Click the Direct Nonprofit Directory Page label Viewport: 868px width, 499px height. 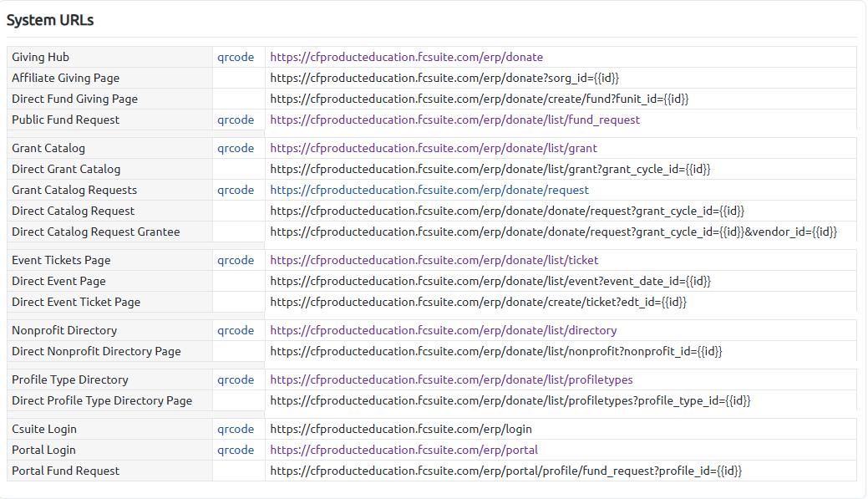(96, 351)
